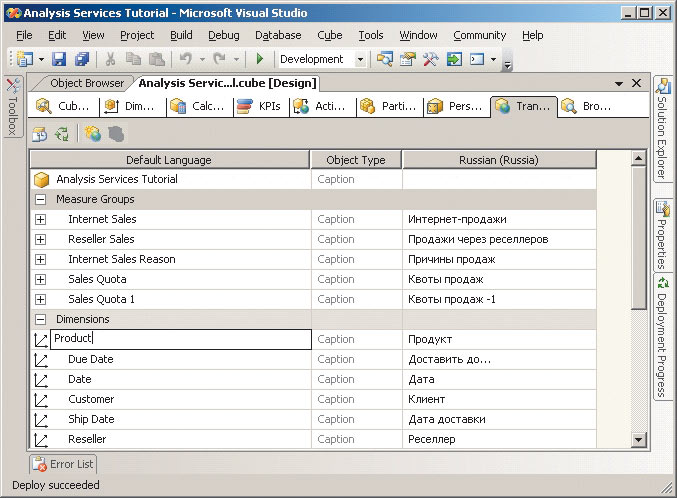Click the dimension icon beside Ship Date
This screenshot has width=677, height=498.
point(41,420)
